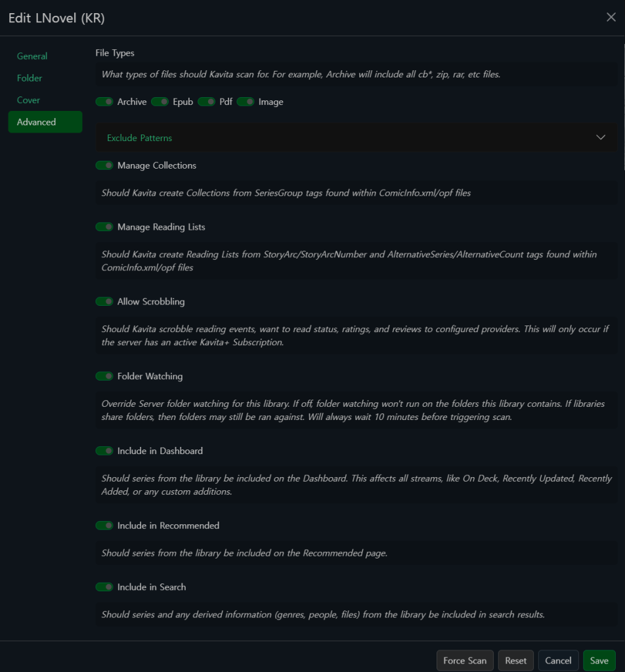625x672 pixels.
Task: Disable the Pdf file type switch
Action: click(207, 102)
